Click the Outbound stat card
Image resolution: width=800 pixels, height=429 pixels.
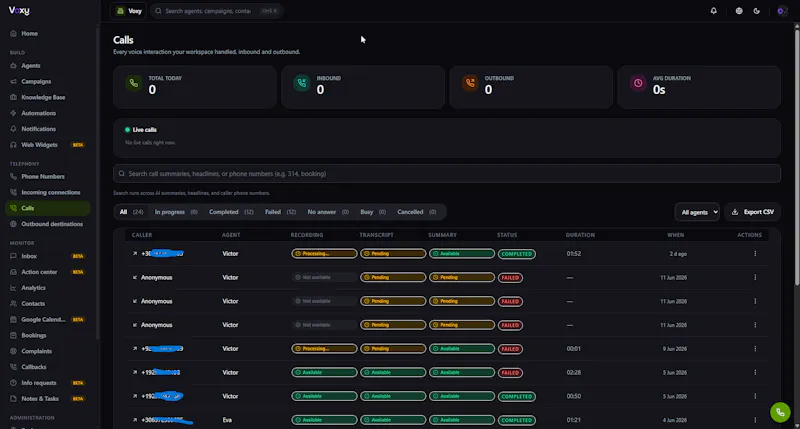coord(531,87)
